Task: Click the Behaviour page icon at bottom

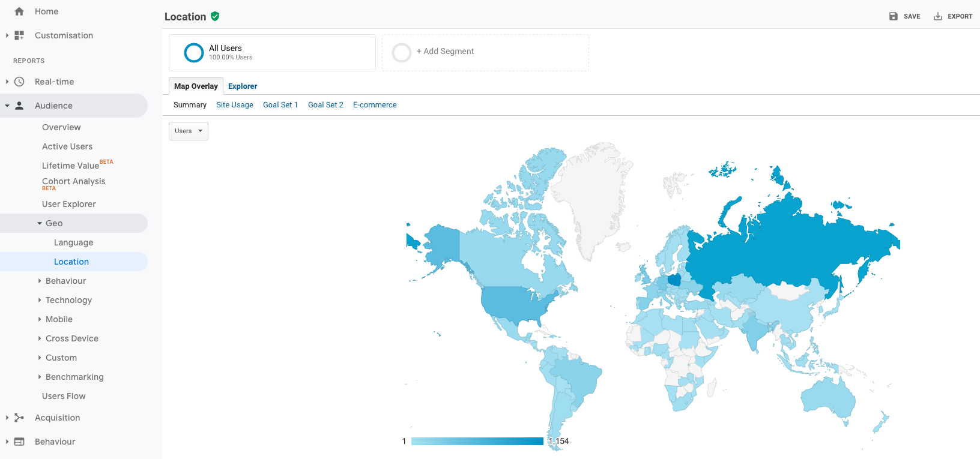Action: pyautogui.click(x=19, y=442)
